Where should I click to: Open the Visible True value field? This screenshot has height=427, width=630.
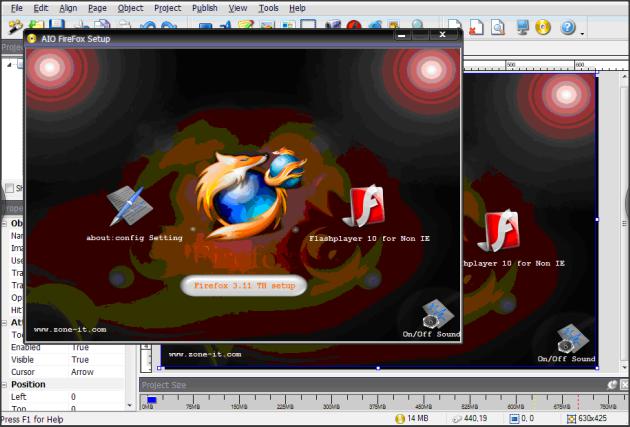click(x=98, y=360)
